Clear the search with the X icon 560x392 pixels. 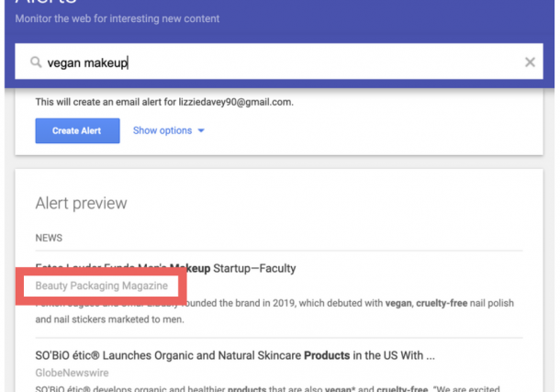click(x=530, y=62)
